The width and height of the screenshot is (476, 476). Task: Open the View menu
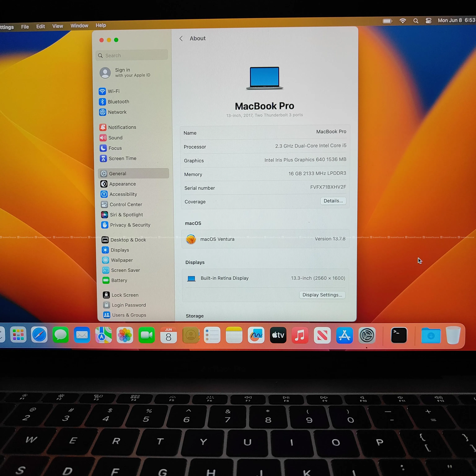point(58,26)
